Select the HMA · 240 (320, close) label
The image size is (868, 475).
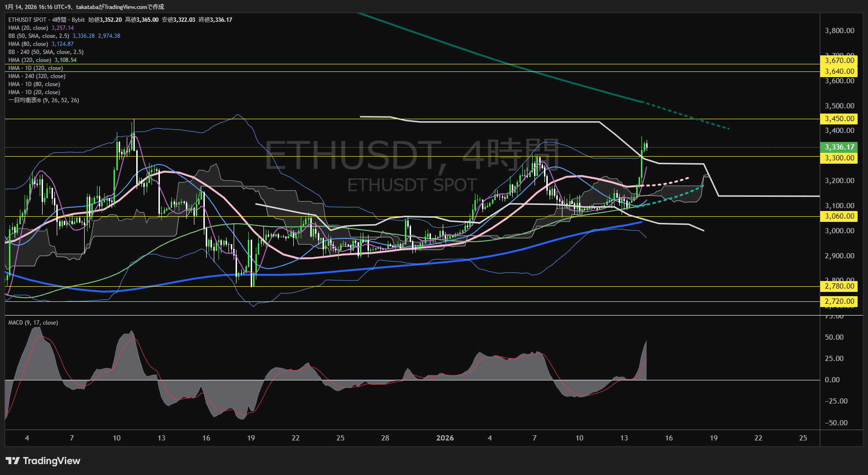37,76
